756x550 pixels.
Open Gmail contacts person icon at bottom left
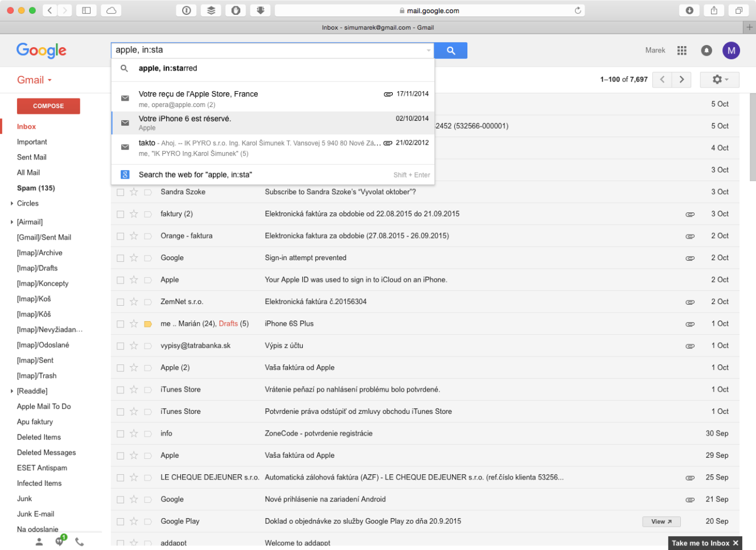[39, 542]
